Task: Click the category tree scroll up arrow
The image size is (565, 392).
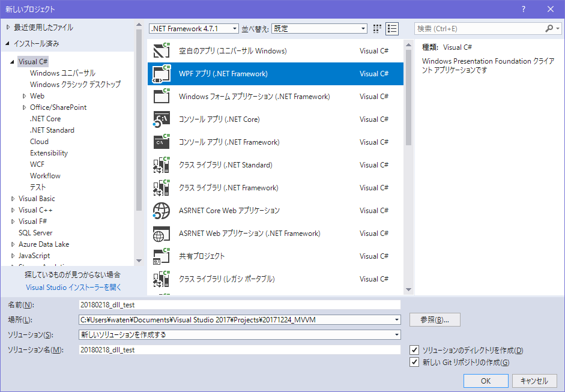Action: click(x=139, y=25)
